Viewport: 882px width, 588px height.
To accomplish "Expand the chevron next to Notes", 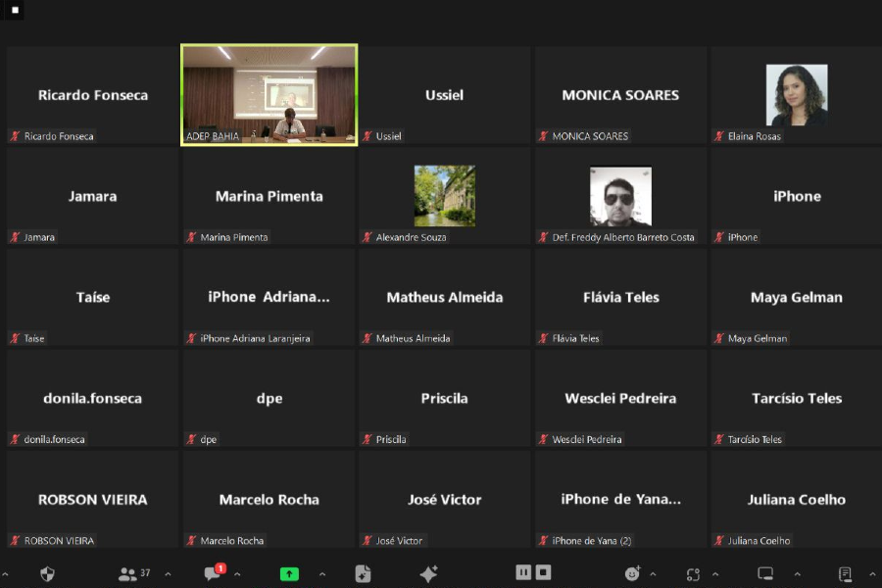I will pos(872,574).
